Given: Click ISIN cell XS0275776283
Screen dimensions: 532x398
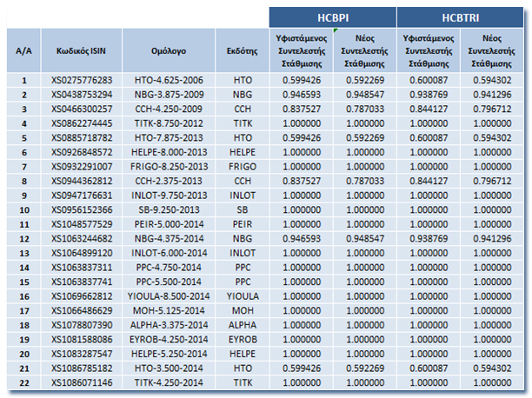Looking at the screenshot, I should click(82, 81).
